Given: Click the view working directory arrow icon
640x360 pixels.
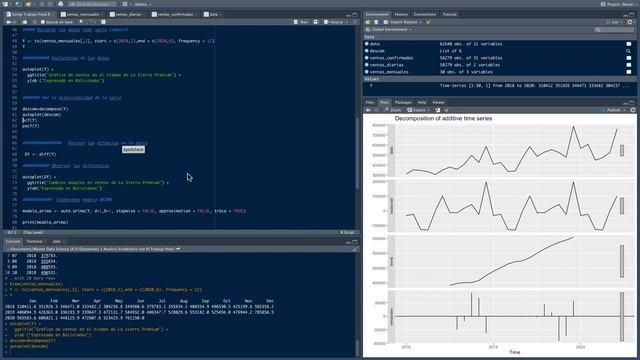Looking at the screenshot, I should 178,249.
